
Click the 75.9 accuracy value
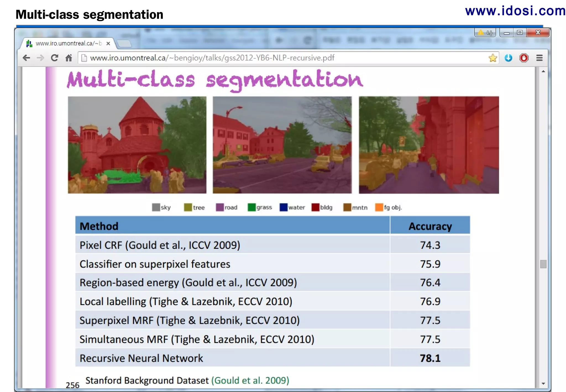(430, 264)
